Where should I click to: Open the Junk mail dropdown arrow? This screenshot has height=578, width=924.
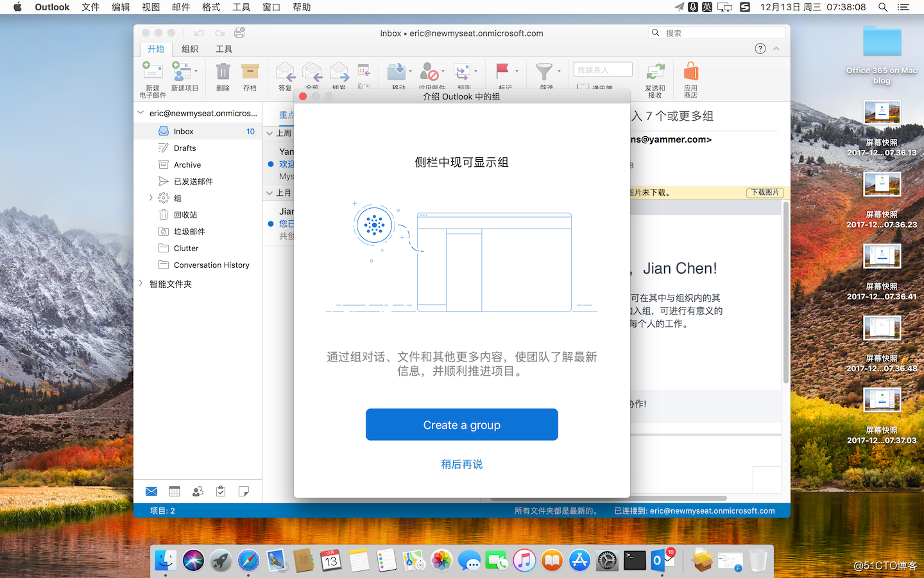tap(443, 71)
